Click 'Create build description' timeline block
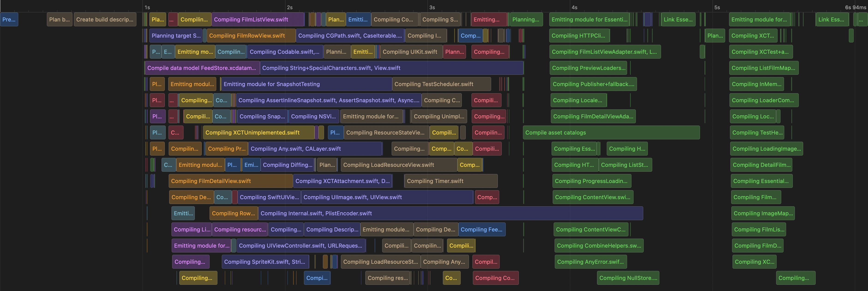868x291 pixels. coord(105,20)
